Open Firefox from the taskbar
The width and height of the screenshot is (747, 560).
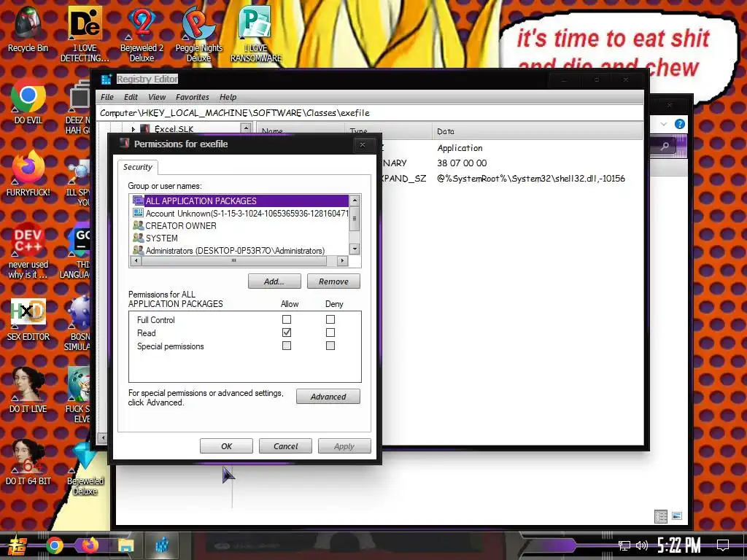click(x=90, y=545)
